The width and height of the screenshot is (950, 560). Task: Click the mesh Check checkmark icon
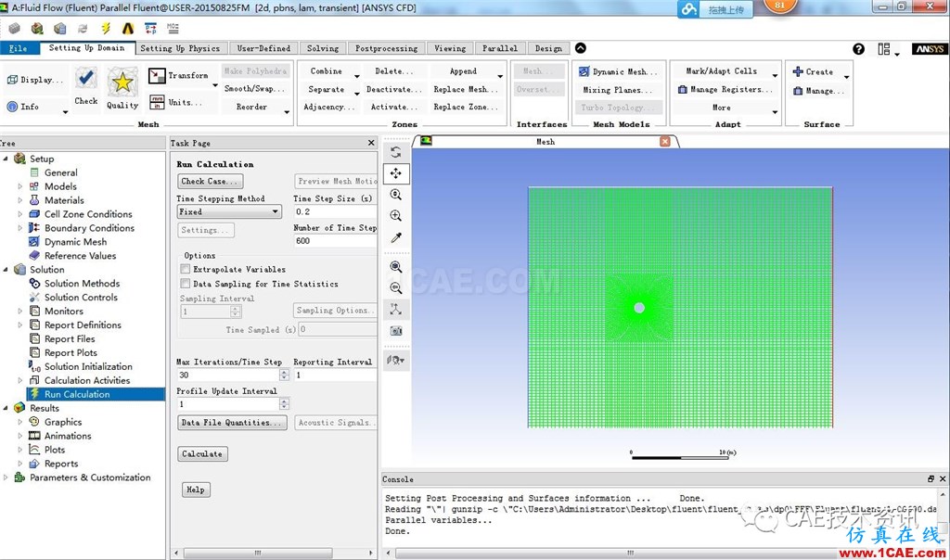(x=86, y=79)
